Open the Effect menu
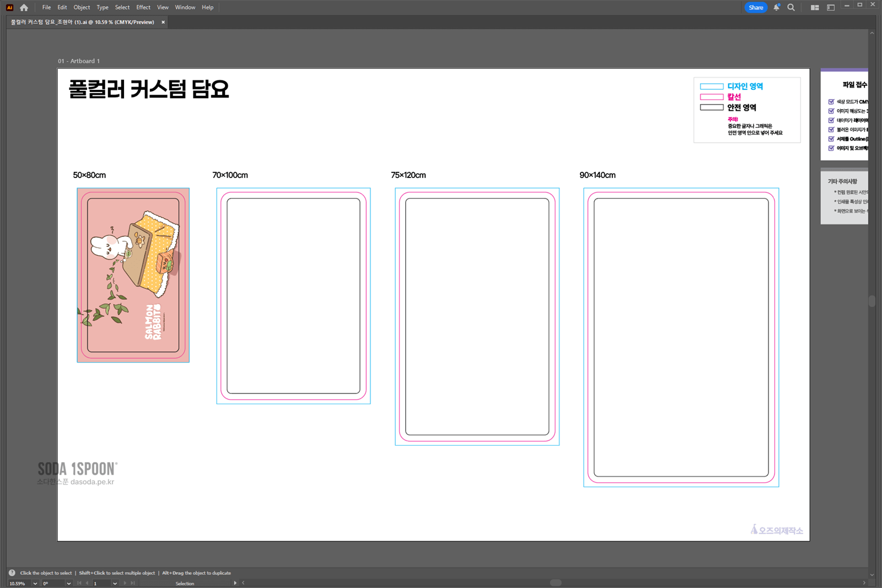 point(143,8)
